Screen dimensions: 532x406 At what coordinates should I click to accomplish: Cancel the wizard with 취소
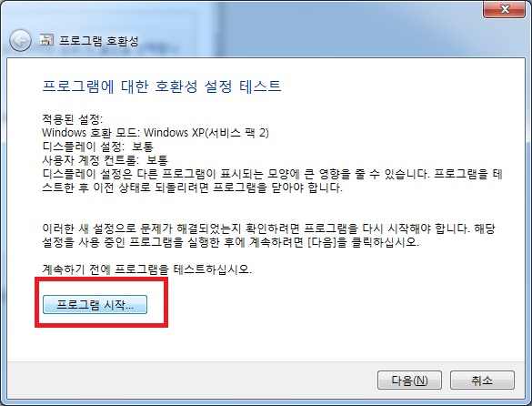click(x=482, y=380)
